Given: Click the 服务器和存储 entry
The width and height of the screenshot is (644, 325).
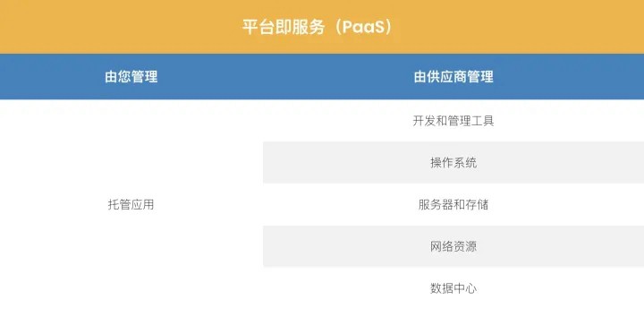Looking at the screenshot, I should (x=453, y=204).
